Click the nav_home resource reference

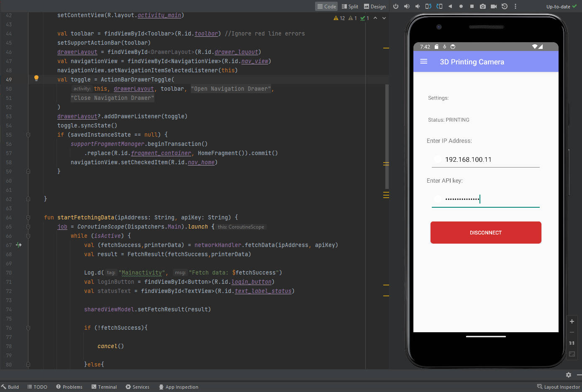[201, 162]
